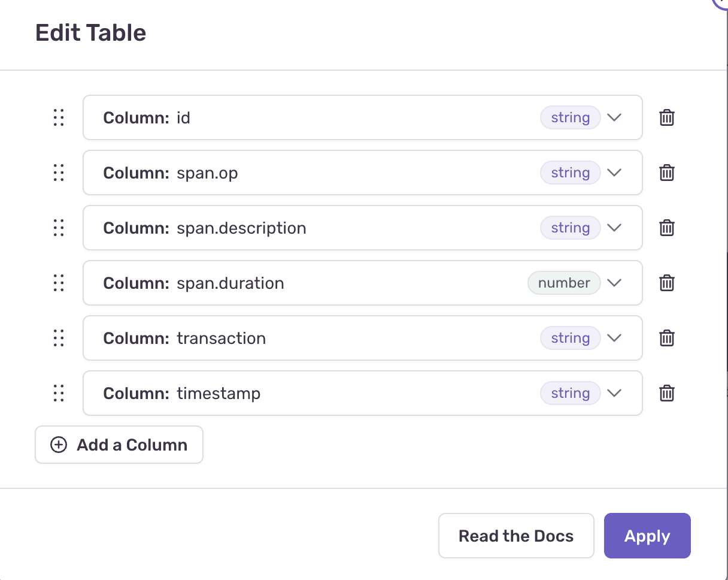Screen dimensions: 728x580
Task: Open the id column dropdown
Action: coord(614,117)
